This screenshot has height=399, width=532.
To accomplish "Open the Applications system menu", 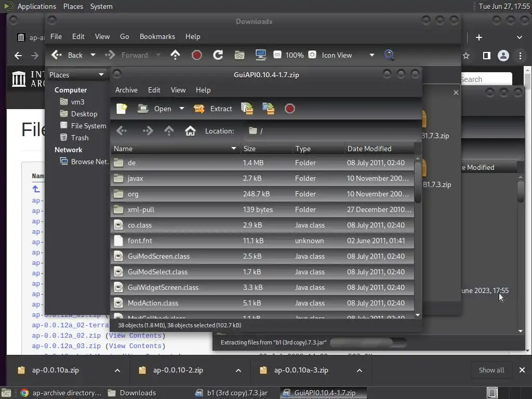I will click(37, 6).
